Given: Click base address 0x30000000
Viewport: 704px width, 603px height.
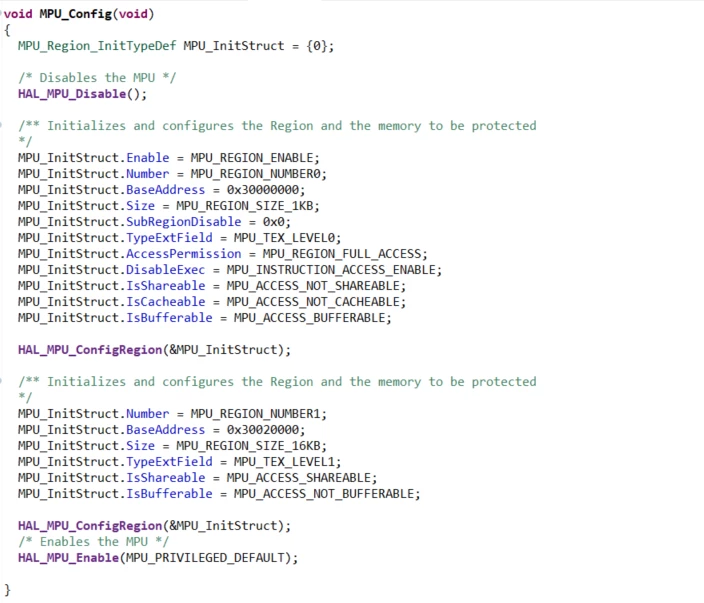Looking at the screenshot, I should 263,190.
